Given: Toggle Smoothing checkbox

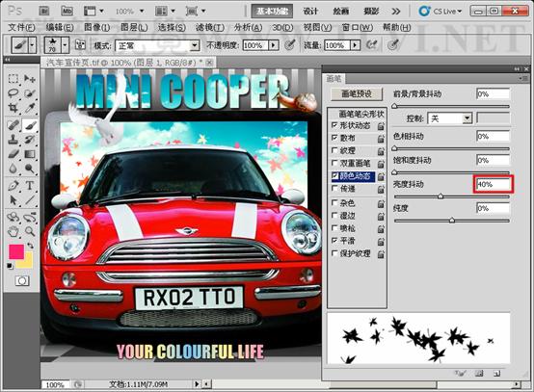Looking at the screenshot, I should (x=334, y=240).
